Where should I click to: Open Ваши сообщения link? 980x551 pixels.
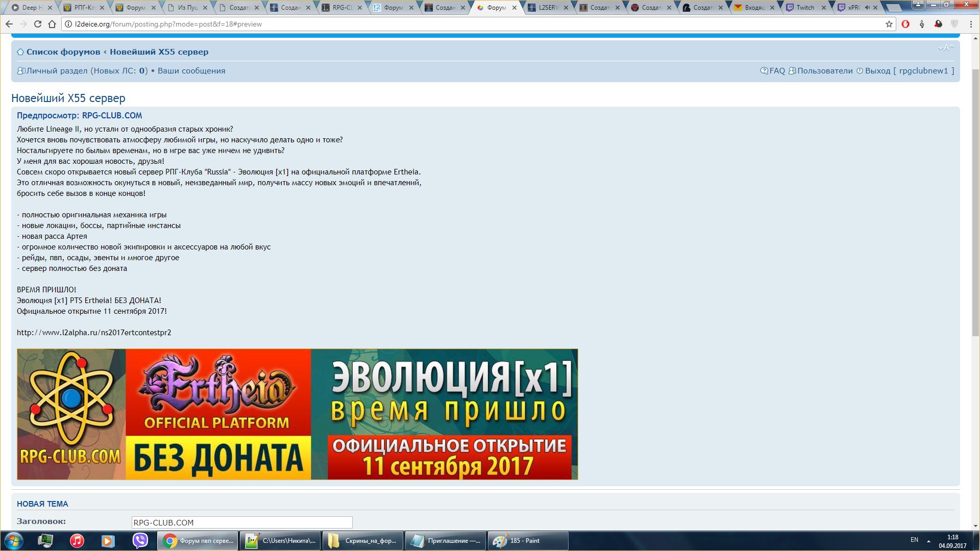coord(191,71)
